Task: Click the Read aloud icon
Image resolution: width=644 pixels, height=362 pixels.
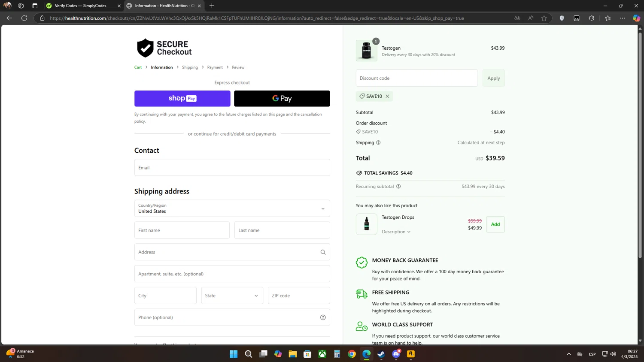Action: [531, 18]
